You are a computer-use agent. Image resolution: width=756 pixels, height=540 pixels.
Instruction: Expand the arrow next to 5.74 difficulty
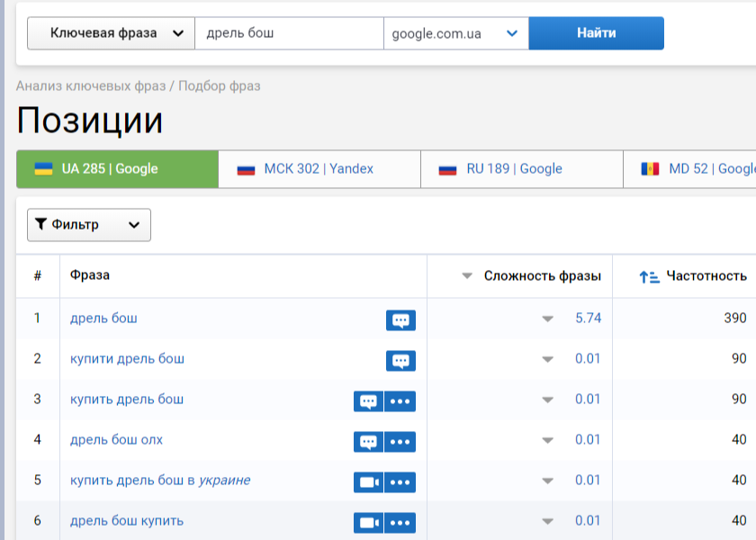(x=547, y=319)
